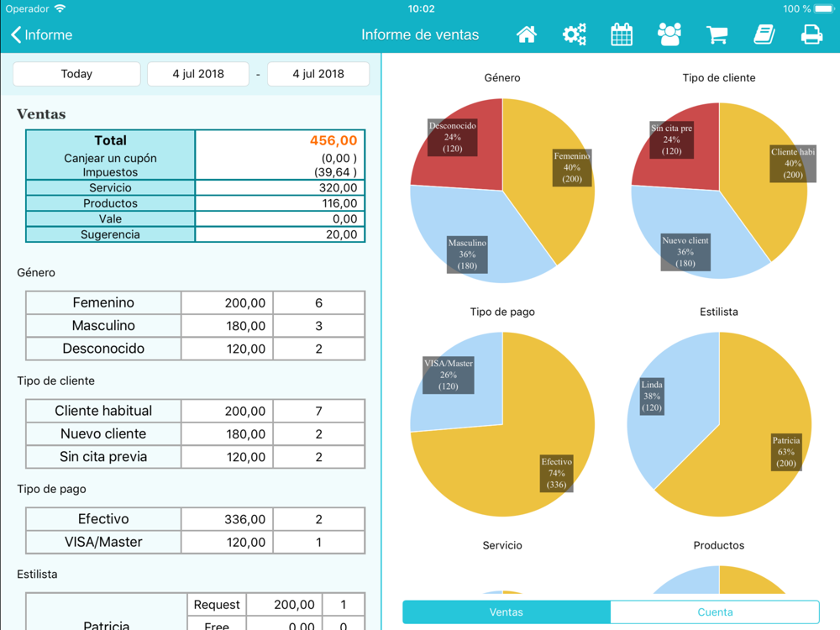Tap the printer icon
This screenshot has height=630, width=840.
point(811,34)
